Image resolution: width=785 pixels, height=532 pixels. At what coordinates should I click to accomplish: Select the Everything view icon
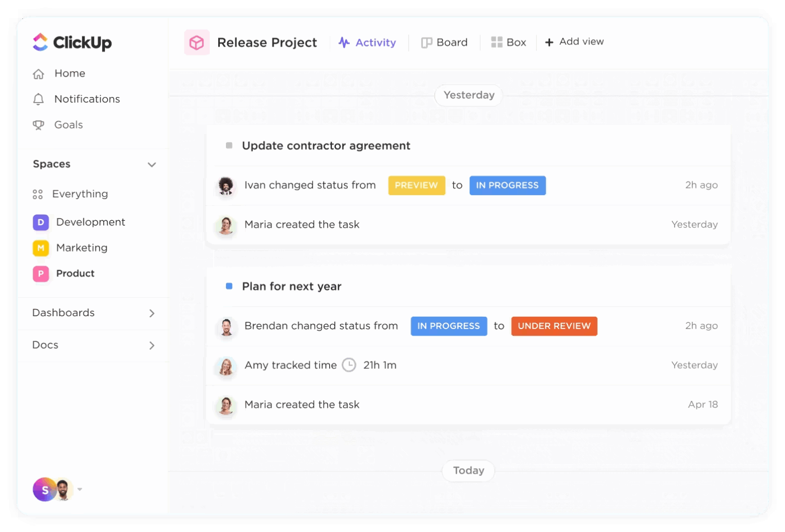38,194
